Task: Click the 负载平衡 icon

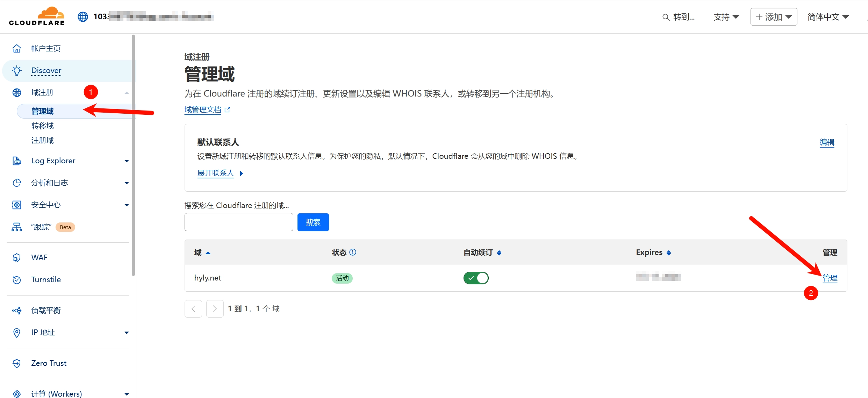Action: 17,311
